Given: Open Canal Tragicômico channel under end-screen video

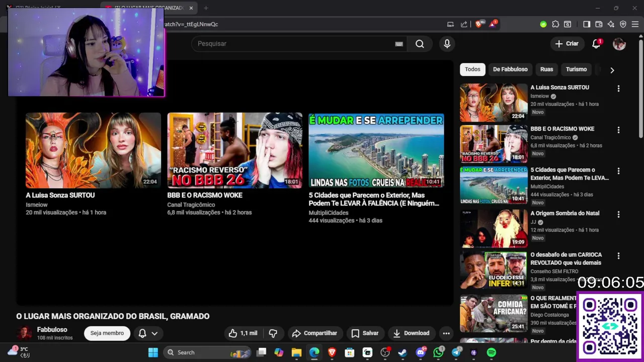Looking at the screenshot, I should [x=191, y=205].
